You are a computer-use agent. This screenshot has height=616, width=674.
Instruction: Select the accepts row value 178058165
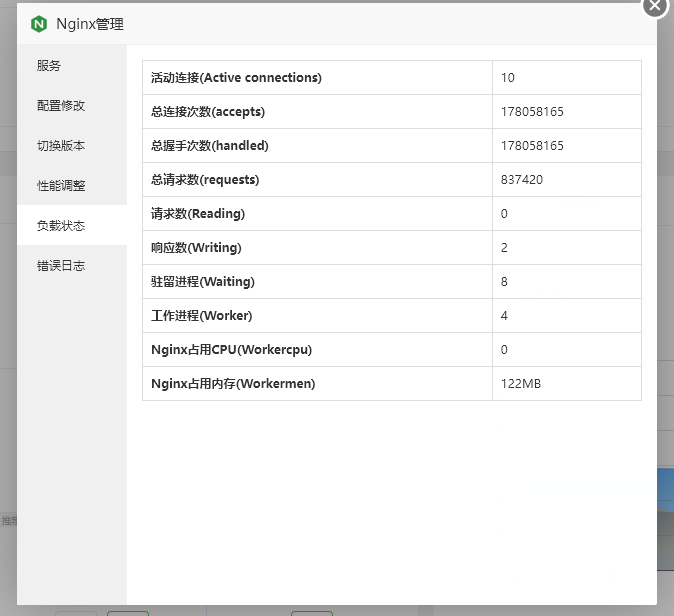click(x=532, y=112)
